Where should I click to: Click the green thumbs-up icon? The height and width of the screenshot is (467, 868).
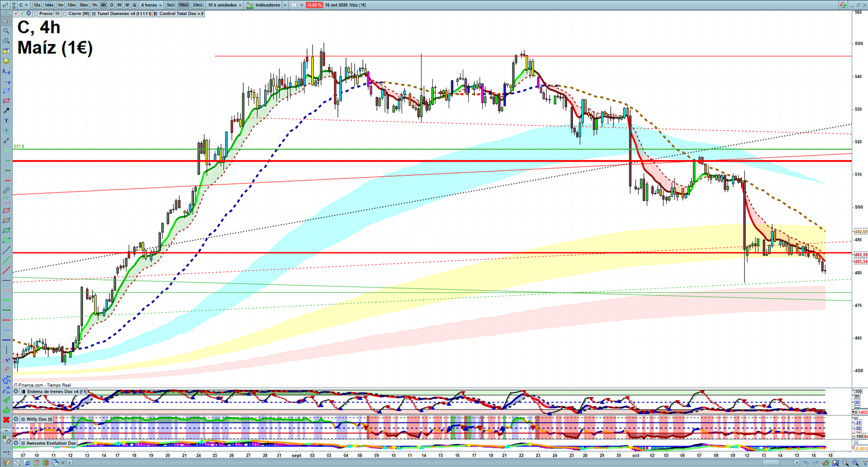(7, 410)
